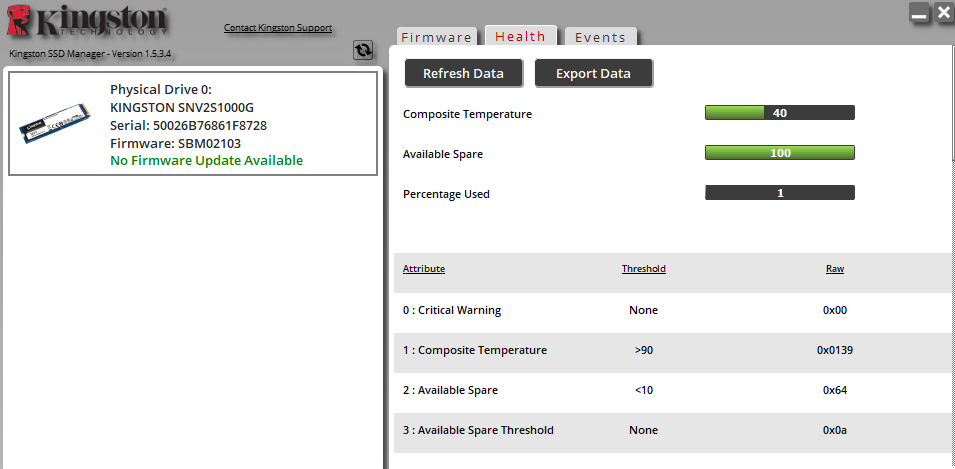Click 'Physical Drive 0:' label
Image resolution: width=955 pixels, height=469 pixels.
pyautogui.click(x=161, y=90)
